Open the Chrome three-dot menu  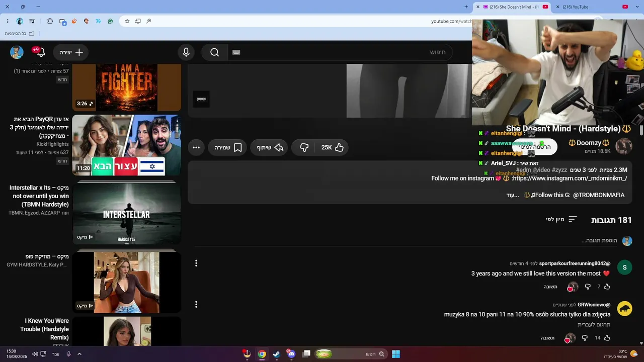pos(8,21)
